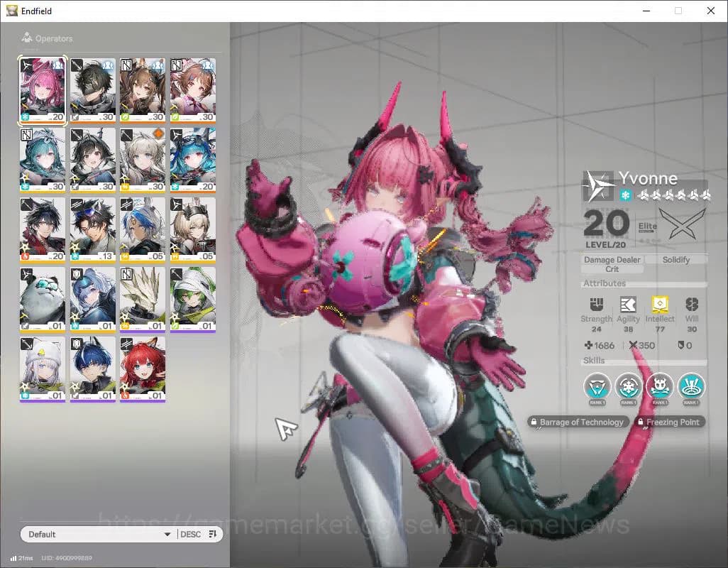This screenshot has width=728, height=568.
Task: Select the blue-haired girl with white hood, level 01
Action: click(92, 300)
